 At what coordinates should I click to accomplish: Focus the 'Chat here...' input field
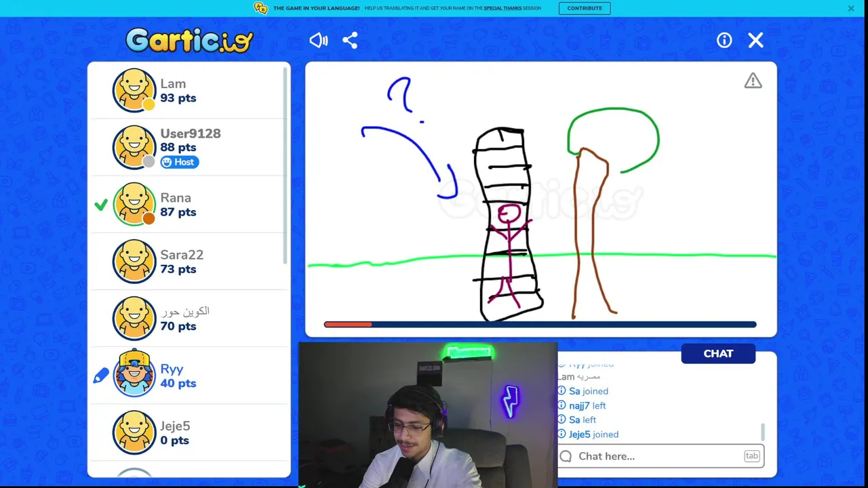[x=660, y=456]
